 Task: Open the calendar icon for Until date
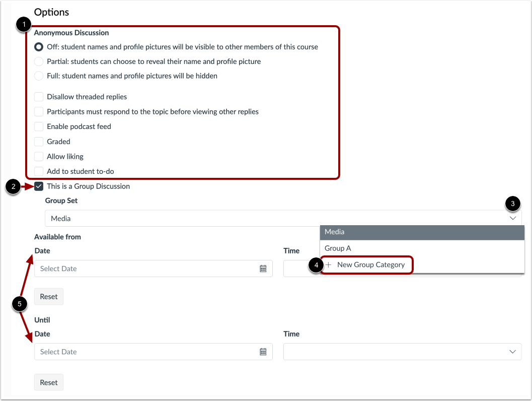pyautogui.click(x=263, y=352)
